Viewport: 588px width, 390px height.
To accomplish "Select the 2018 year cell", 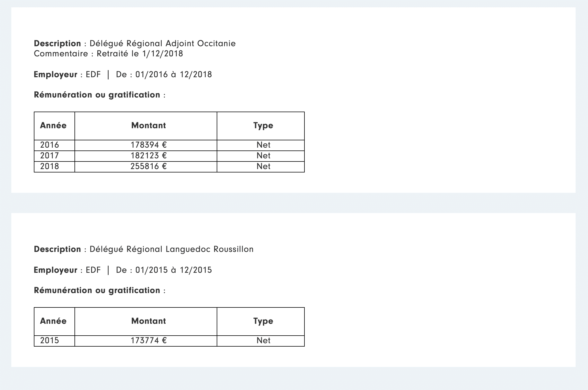I will tap(50, 166).
